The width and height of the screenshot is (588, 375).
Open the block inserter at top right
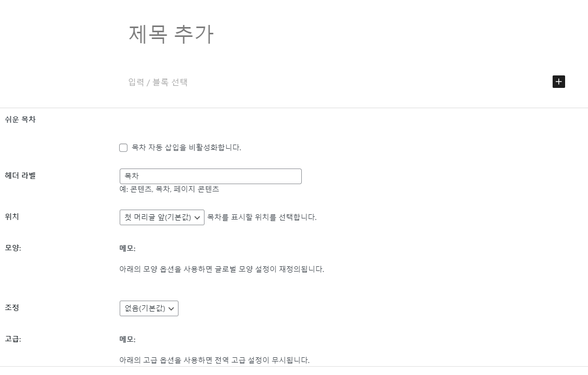[559, 82]
